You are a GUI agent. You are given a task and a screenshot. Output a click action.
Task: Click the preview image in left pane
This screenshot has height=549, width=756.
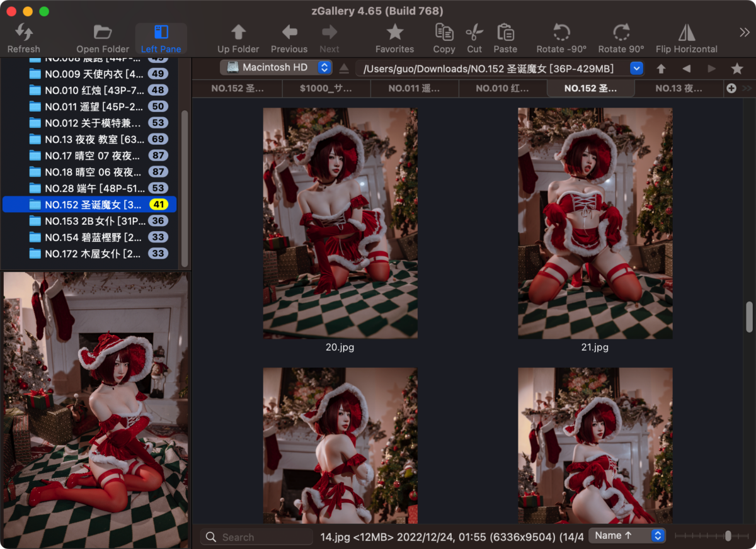click(96, 410)
